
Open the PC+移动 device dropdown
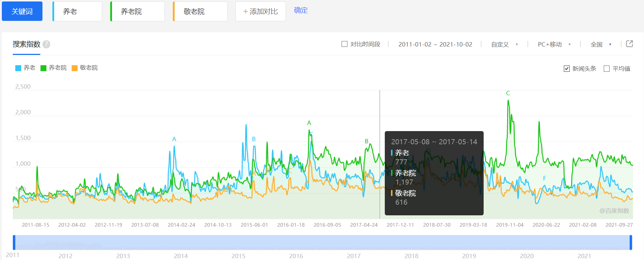[554, 44]
